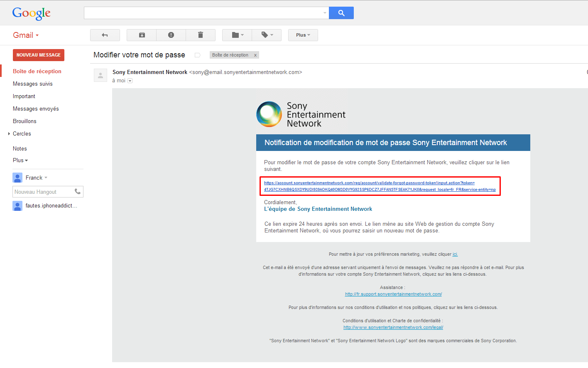This screenshot has width=588, height=368.
Task: Open Messages suivis folder
Action: (33, 84)
